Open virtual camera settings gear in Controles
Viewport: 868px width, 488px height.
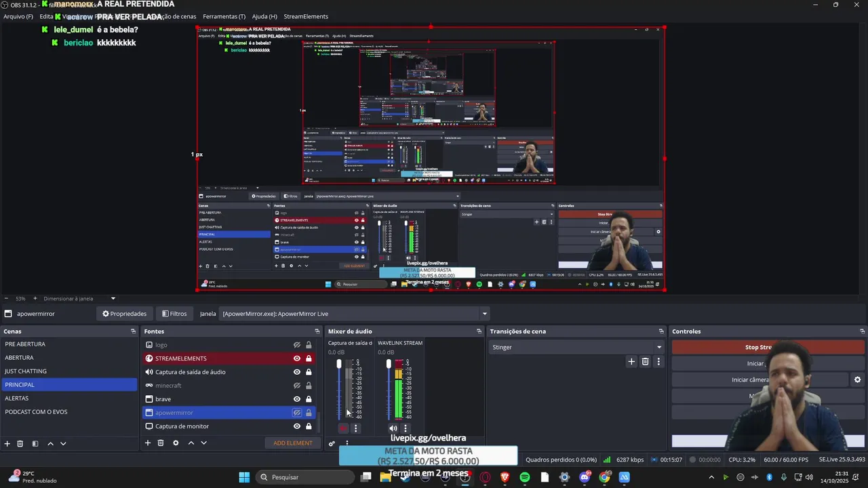857,380
